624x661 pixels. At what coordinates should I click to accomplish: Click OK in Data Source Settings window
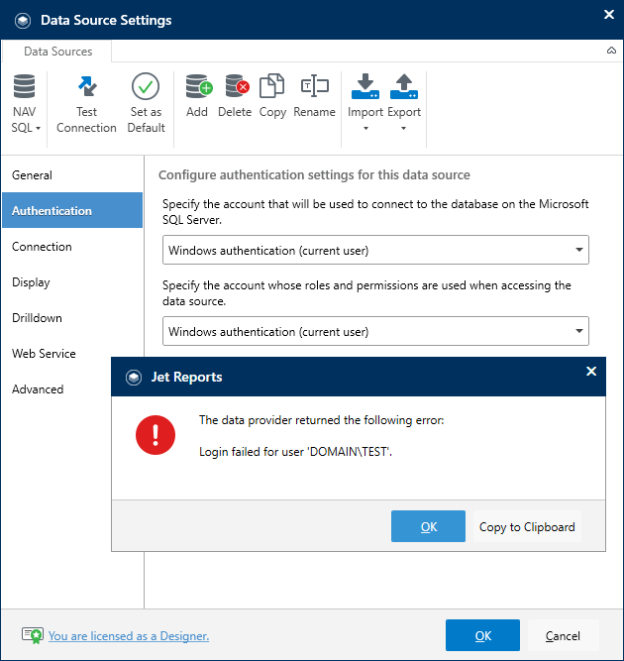tap(483, 635)
